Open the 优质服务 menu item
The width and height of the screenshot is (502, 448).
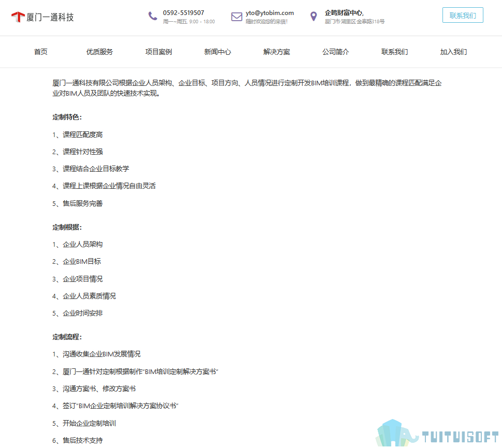(99, 52)
